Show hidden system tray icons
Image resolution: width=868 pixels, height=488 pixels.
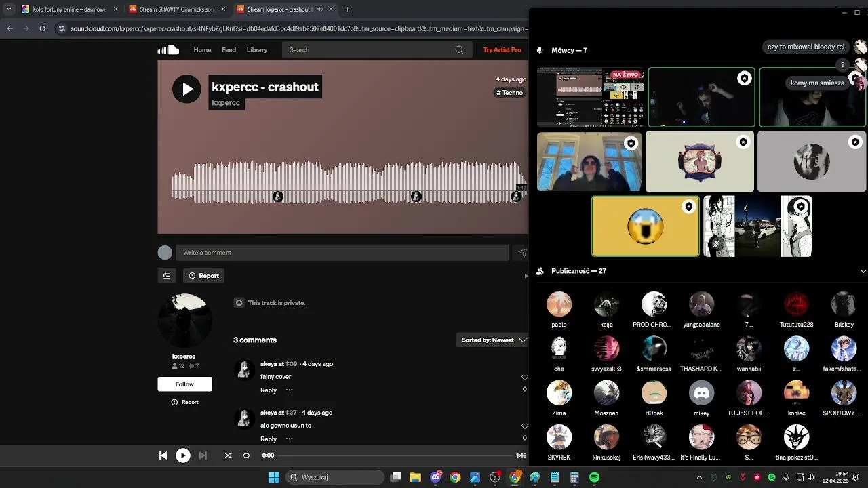click(x=699, y=477)
